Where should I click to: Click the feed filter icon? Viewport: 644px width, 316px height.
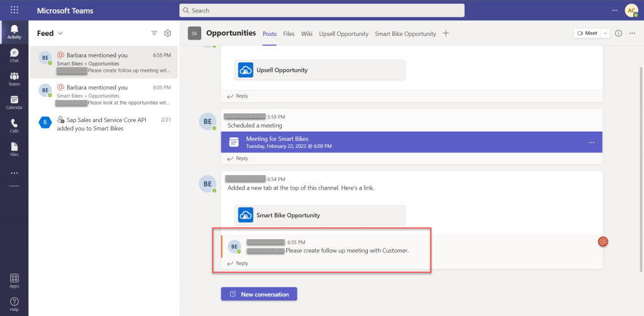155,33
